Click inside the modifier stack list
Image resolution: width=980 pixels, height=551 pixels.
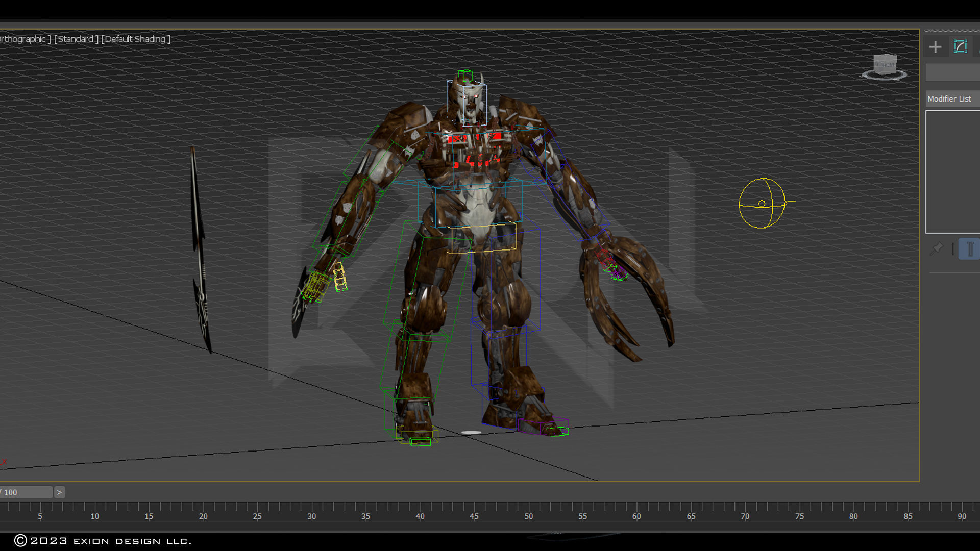click(x=953, y=172)
